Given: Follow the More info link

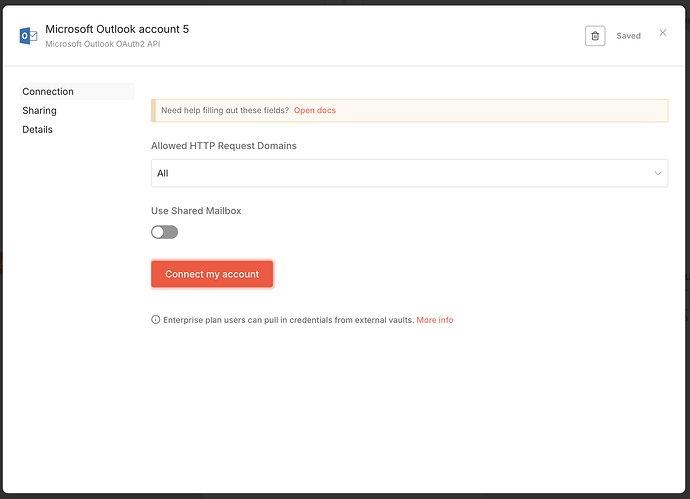Looking at the screenshot, I should tap(435, 320).
